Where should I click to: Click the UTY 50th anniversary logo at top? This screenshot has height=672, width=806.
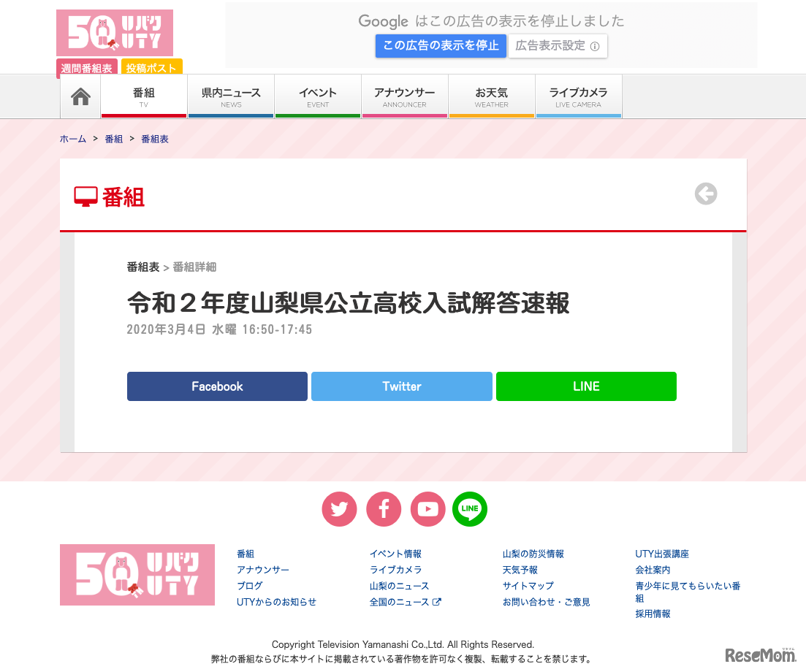[114, 33]
